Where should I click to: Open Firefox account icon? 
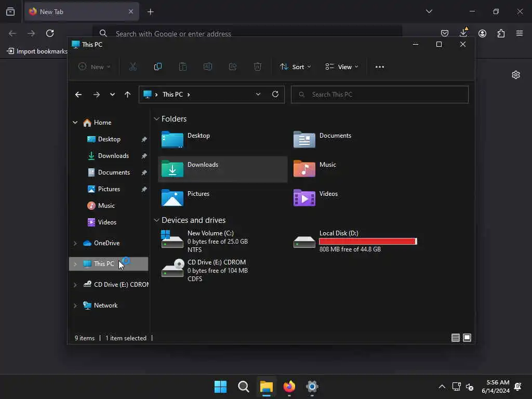pyautogui.click(x=482, y=33)
